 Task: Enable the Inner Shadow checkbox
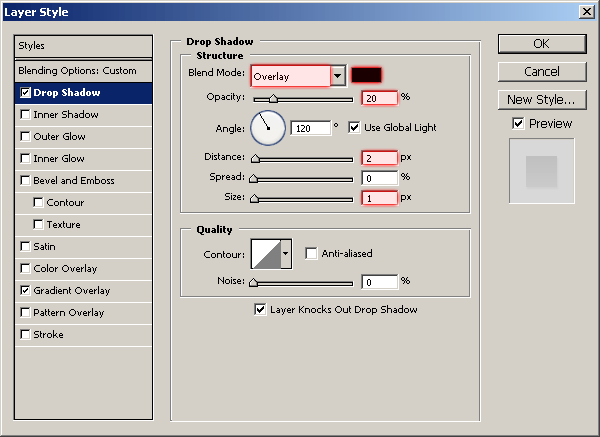[25, 115]
